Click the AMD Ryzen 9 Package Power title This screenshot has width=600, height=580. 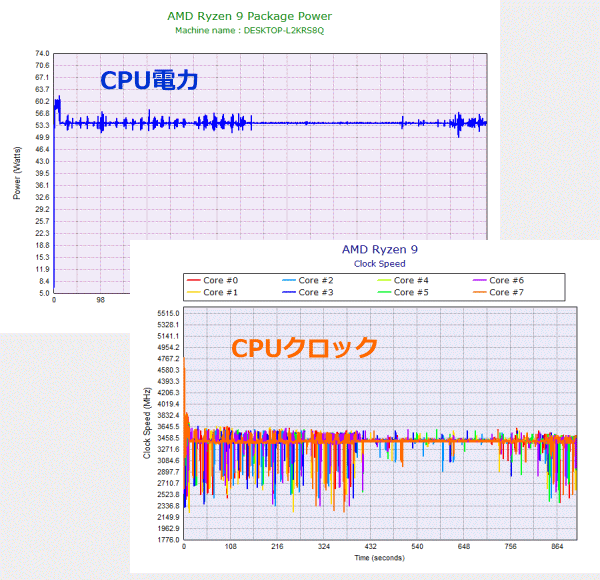249,16
